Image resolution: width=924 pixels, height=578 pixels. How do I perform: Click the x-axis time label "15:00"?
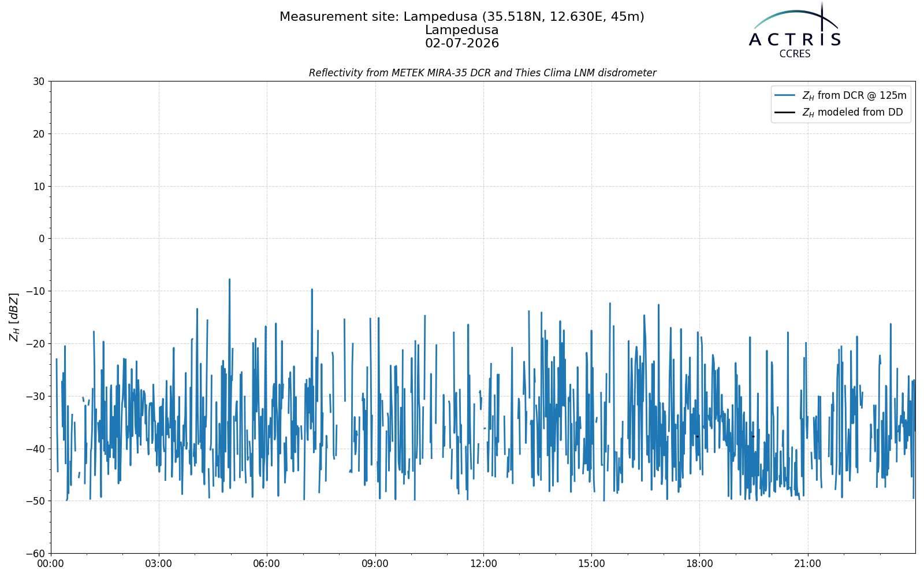pyautogui.click(x=591, y=564)
